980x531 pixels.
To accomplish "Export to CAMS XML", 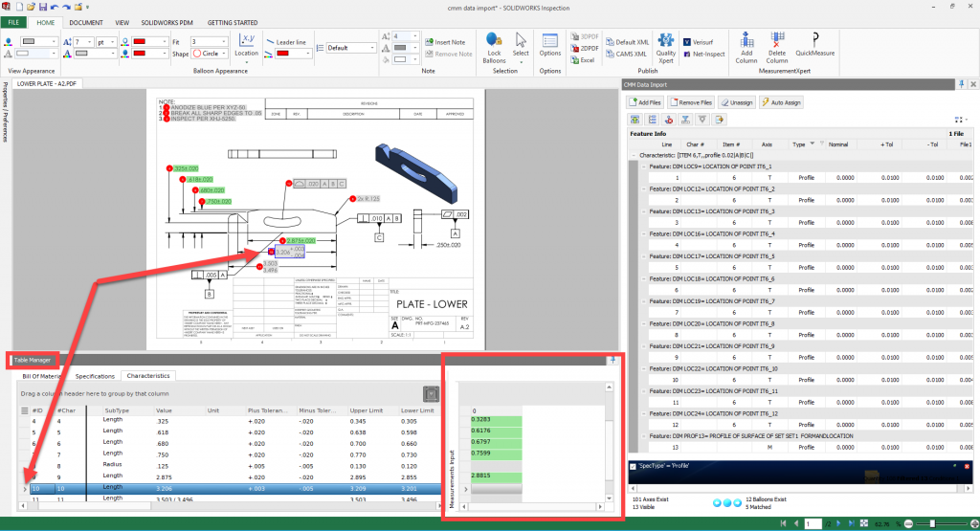I will 626,54.
